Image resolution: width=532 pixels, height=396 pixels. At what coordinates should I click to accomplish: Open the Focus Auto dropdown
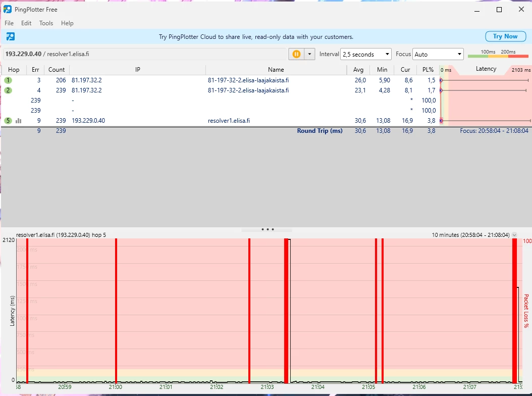point(438,54)
